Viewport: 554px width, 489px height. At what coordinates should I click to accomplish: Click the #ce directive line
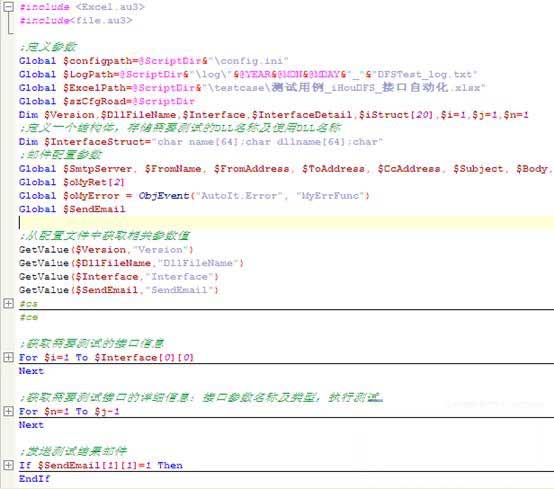28,317
